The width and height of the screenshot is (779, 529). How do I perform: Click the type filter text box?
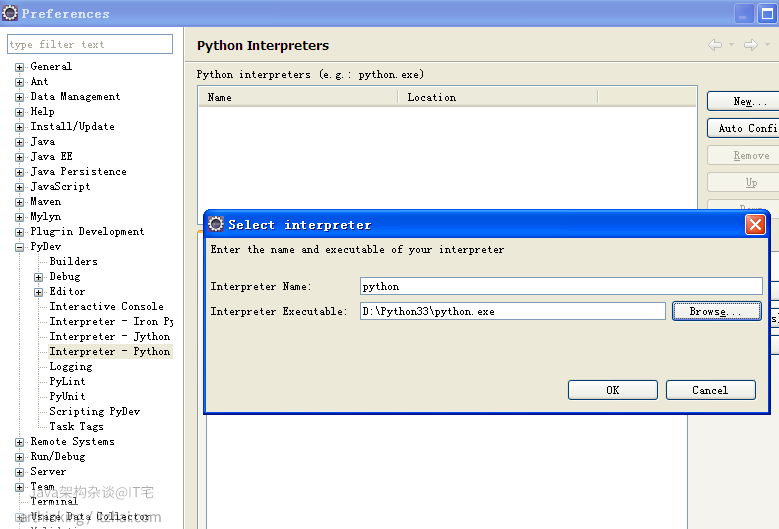click(90, 44)
